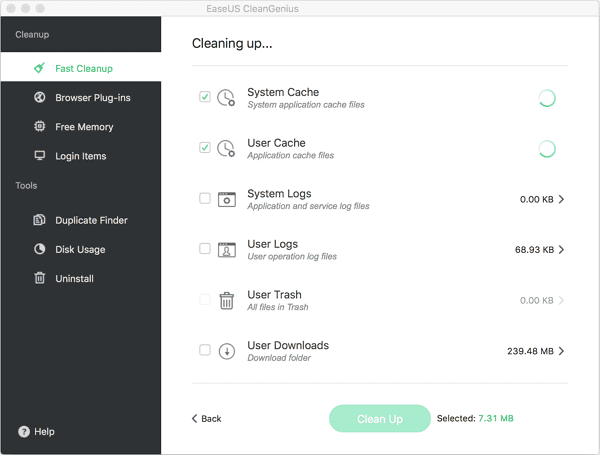Click the User Trash title

(x=274, y=295)
